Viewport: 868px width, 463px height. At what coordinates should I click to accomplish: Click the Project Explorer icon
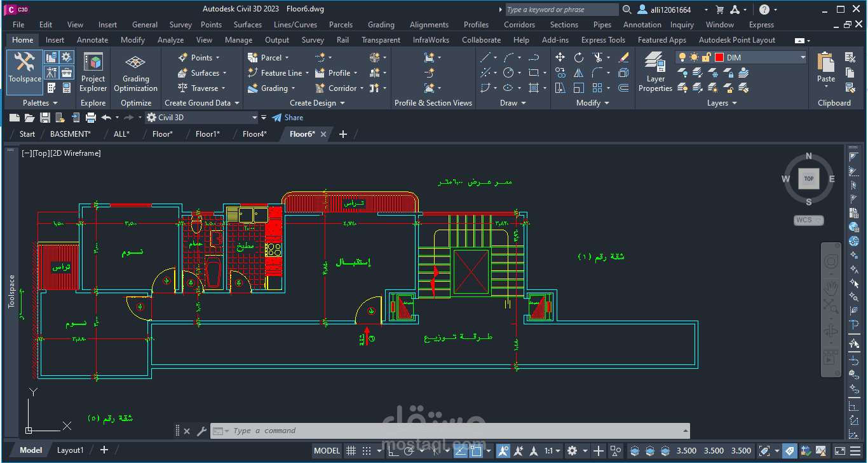(93, 73)
